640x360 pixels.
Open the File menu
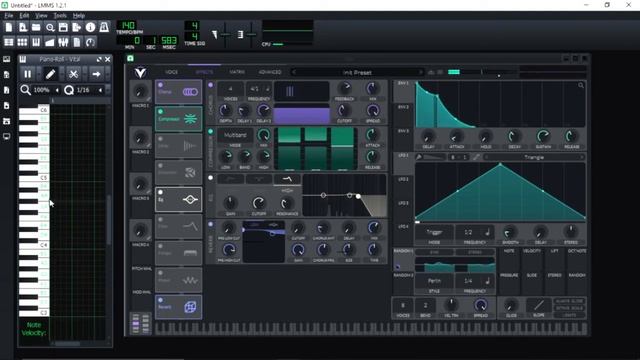[9, 16]
